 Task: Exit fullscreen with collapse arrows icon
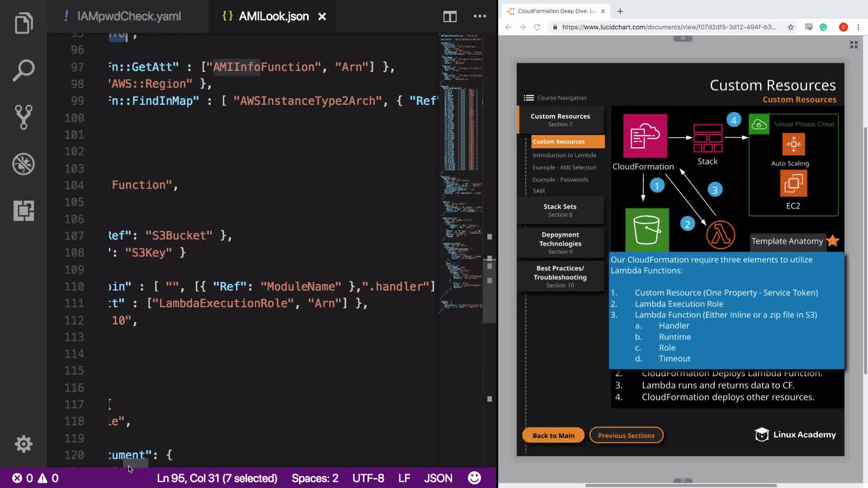[854, 45]
